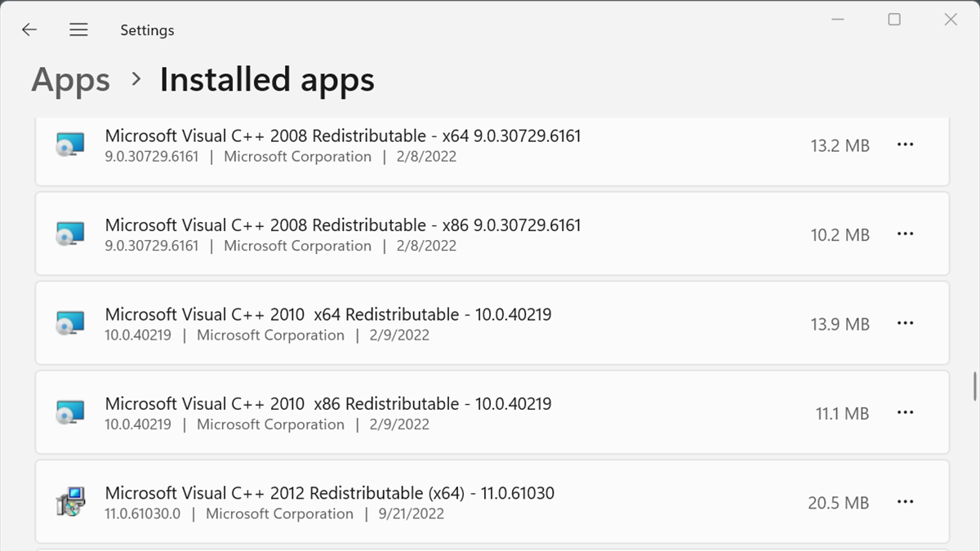Click the Visual C++ 2012 x64 installer icon
Screen dimensions: 980x551
click(70, 502)
